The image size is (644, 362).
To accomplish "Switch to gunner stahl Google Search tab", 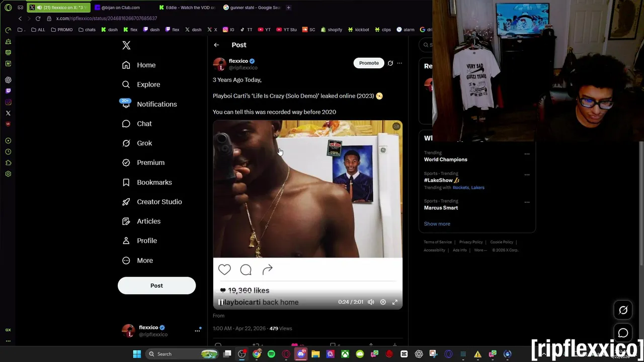I will 251,8.
